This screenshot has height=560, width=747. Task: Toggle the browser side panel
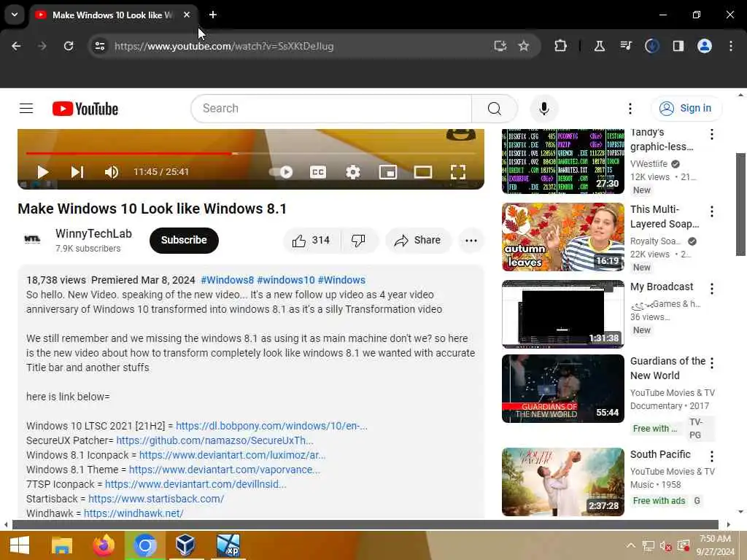(678, 46)
